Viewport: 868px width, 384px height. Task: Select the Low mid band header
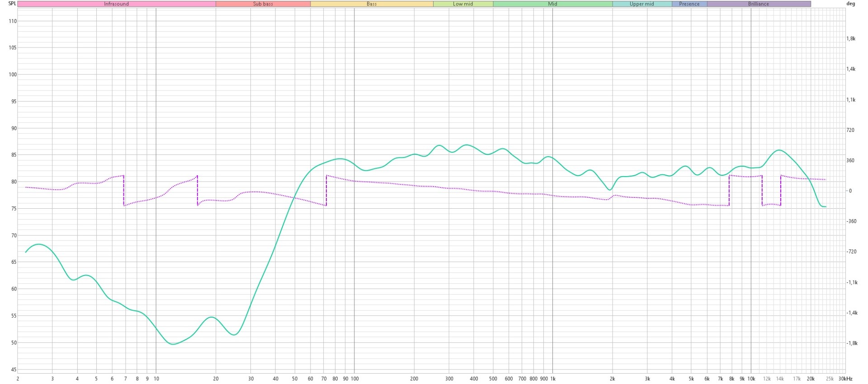(463, 4)
